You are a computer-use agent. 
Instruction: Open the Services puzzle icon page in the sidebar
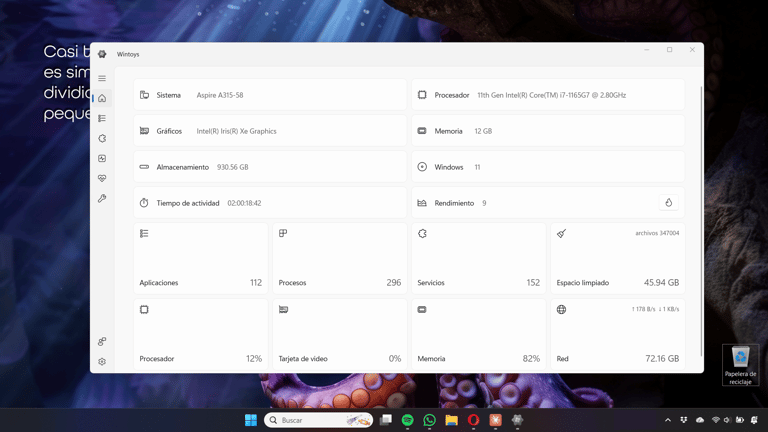click(102, 139)
